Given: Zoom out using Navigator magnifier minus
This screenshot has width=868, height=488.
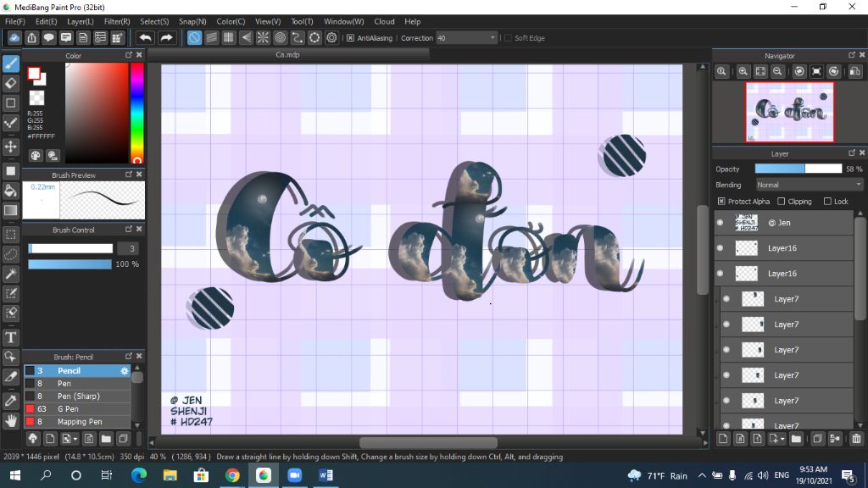Looking at the screenshot, I should [777, 71].
